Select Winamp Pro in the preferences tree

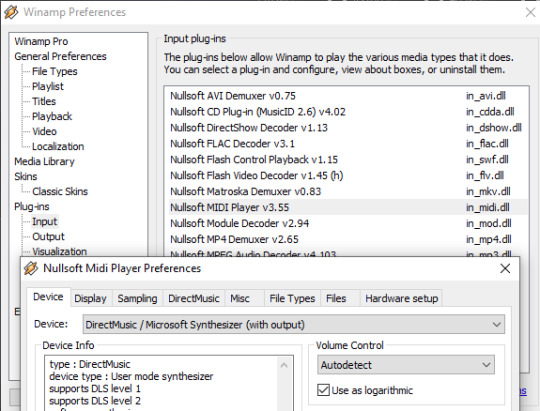click(41, 41)
